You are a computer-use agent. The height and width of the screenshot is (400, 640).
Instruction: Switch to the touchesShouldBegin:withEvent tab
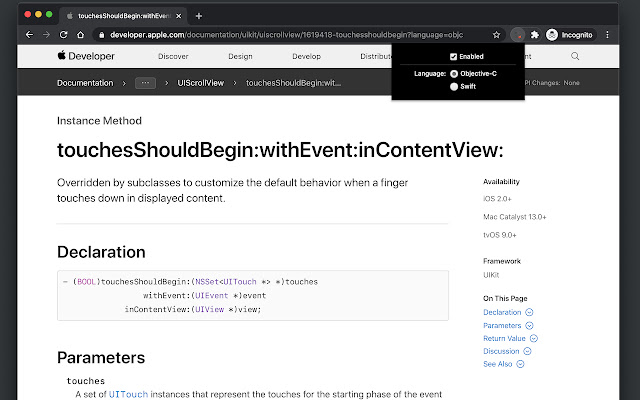(123, 16)
